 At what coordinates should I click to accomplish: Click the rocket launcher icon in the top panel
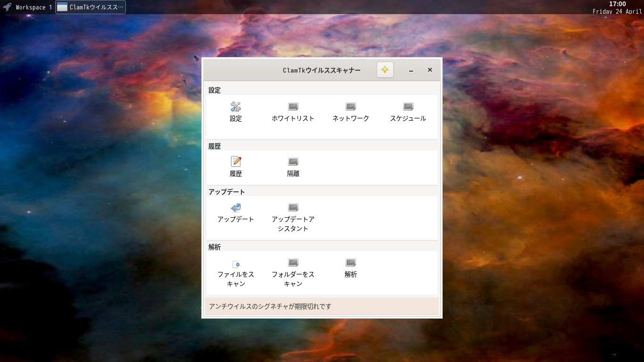[x=7, y=7]
